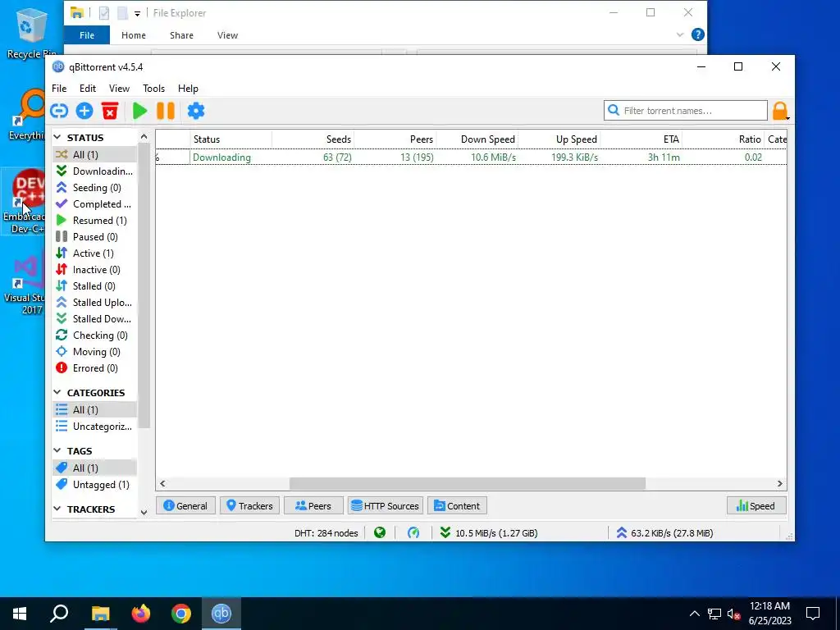
Task: Filter by Paused (0) status
Action: (x=94, y=237)
